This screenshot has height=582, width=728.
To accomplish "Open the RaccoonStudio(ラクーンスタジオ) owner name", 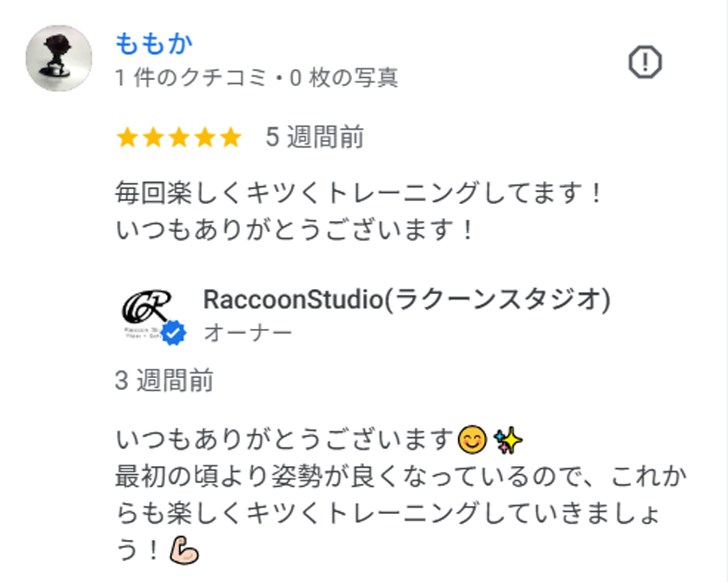I will tap(407, 300).
